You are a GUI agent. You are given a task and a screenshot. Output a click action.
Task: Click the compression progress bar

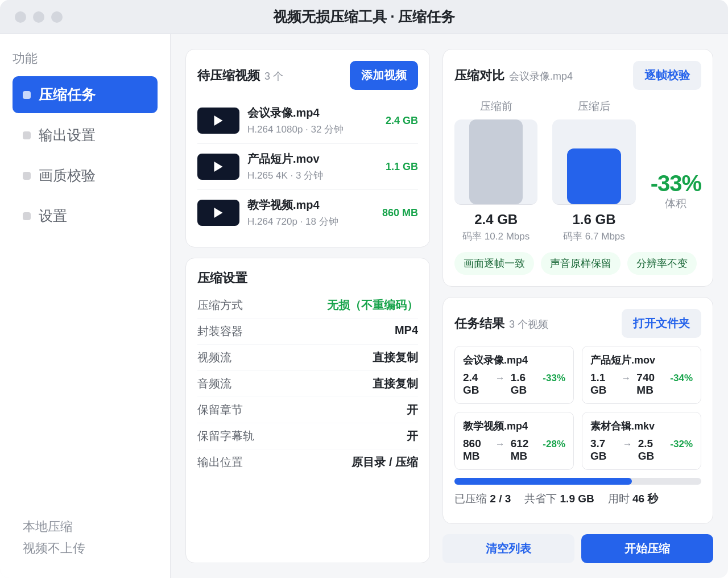(x=578, y=481)
